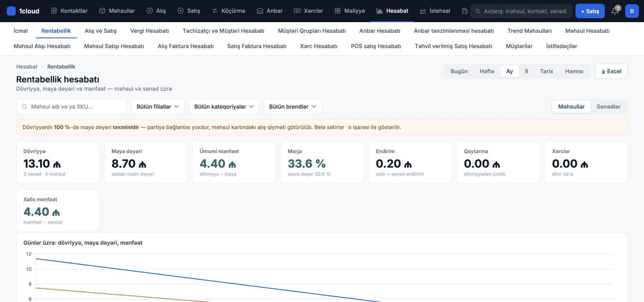Click the Dövriyyə value 13.10

click(x=42, y=163)
